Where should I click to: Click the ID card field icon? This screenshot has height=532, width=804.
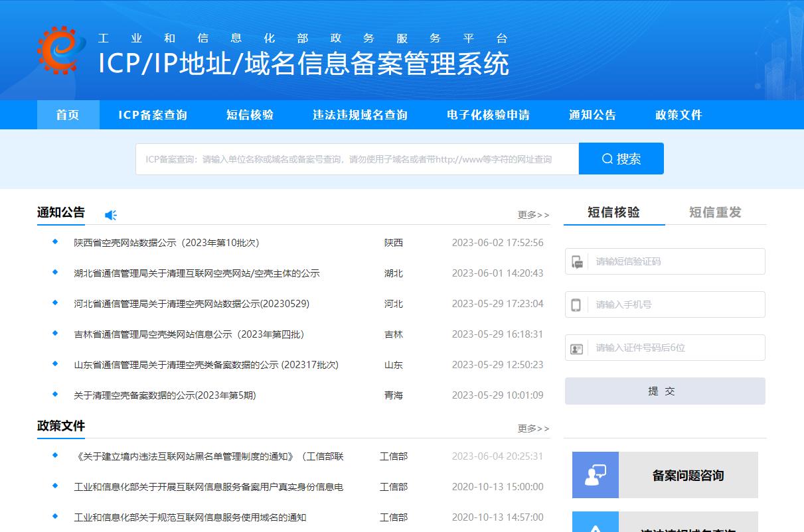[x=577, y=348]
